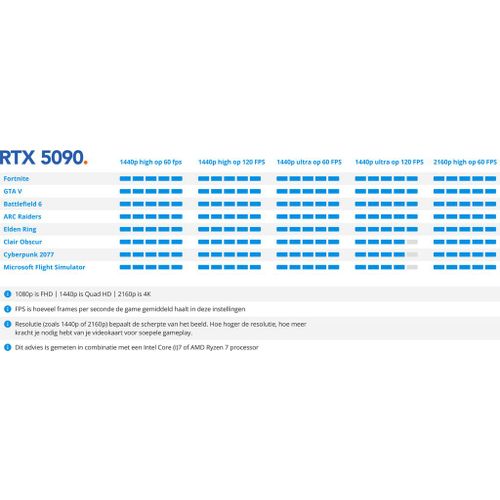Viewport: 500px width, 500px height.
Task: Select the GTA V game label
Action: (13, 191)
